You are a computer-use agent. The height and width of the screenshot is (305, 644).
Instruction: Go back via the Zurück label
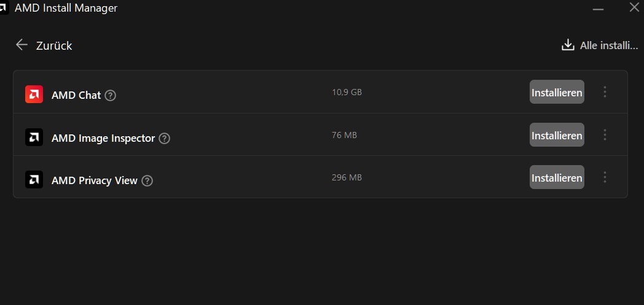(54, 45)
